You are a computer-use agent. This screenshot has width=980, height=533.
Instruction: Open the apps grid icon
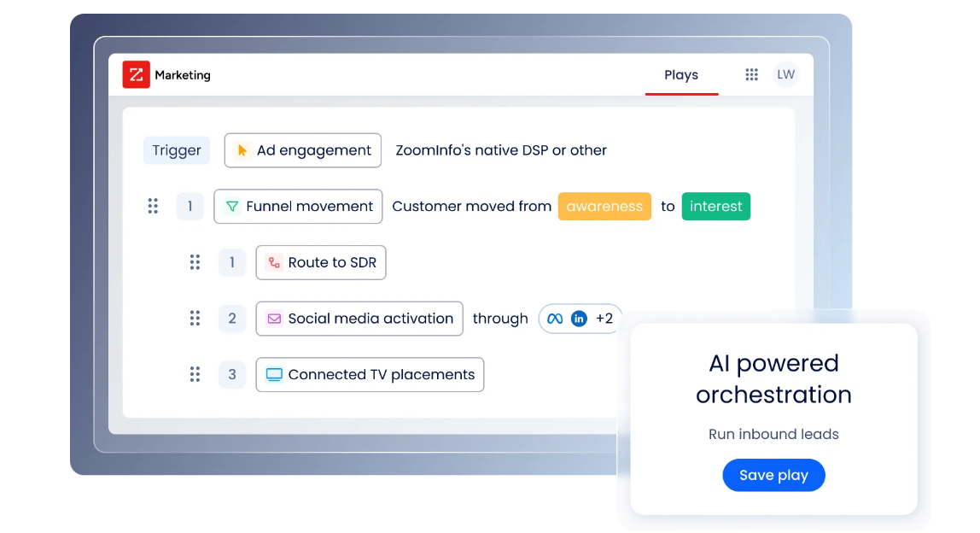751,74
